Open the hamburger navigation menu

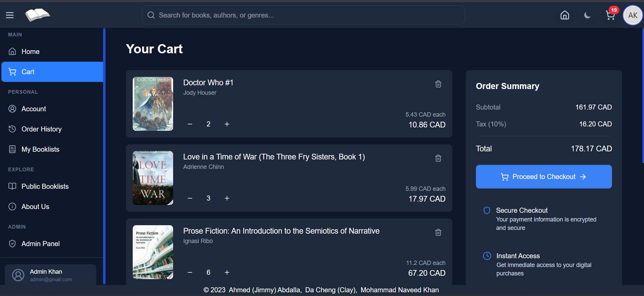(x=10, y=15)
